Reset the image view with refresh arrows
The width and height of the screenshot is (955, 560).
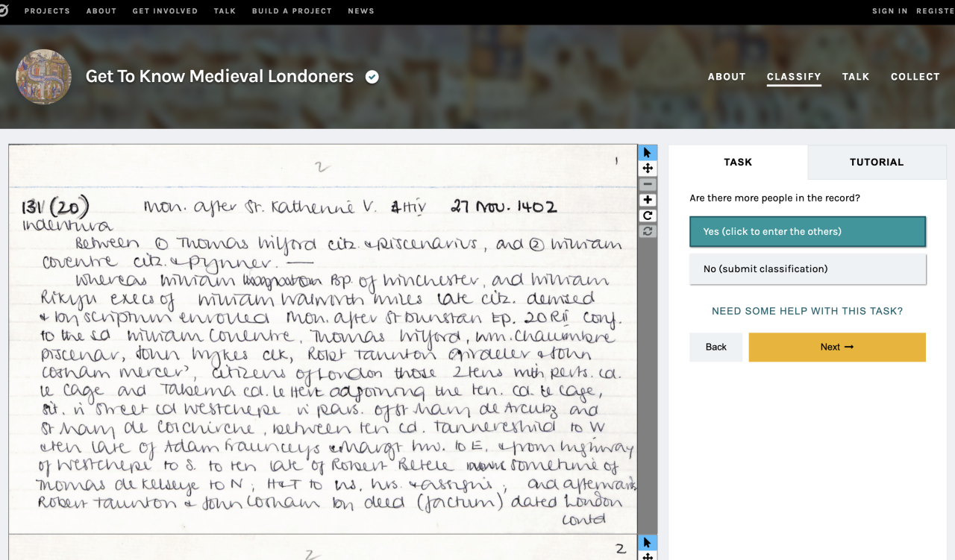pyautogui.click(x=648, y=231)
